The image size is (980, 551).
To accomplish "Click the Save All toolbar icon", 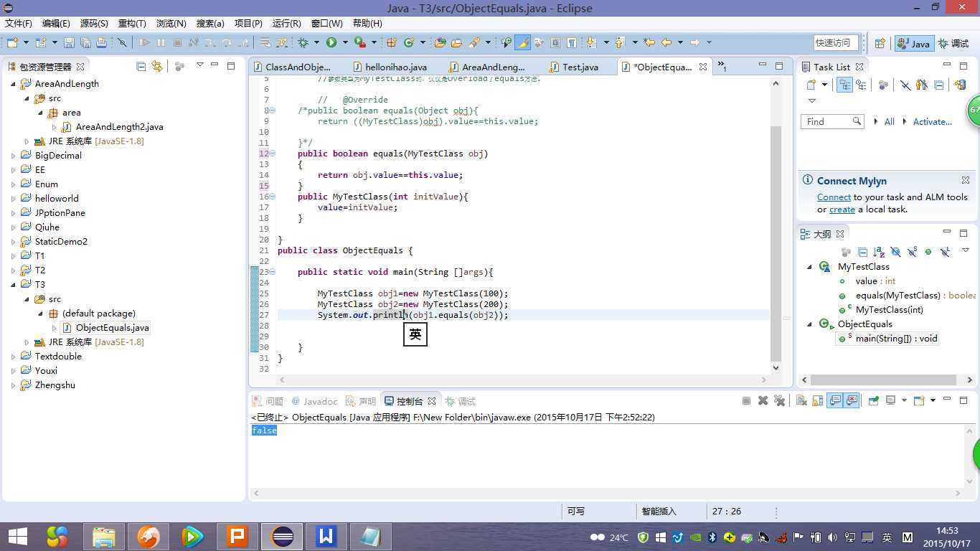I will (x=85, y=43).
